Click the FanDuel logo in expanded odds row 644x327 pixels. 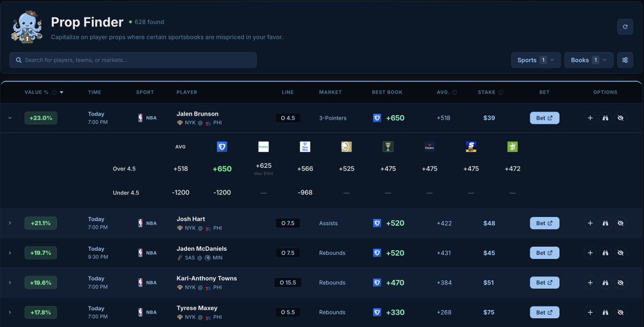pos(222,146)
